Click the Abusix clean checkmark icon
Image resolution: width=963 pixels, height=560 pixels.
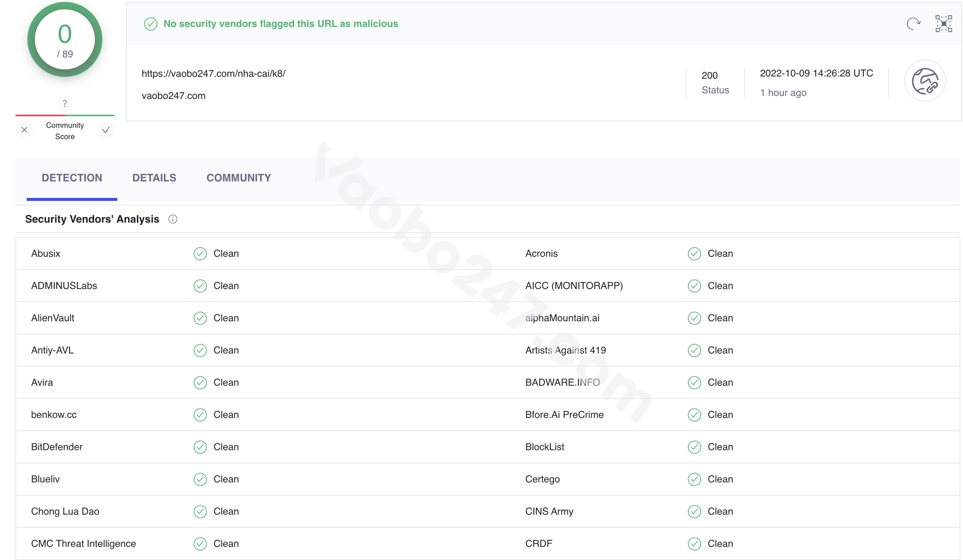tap(200, 254)
